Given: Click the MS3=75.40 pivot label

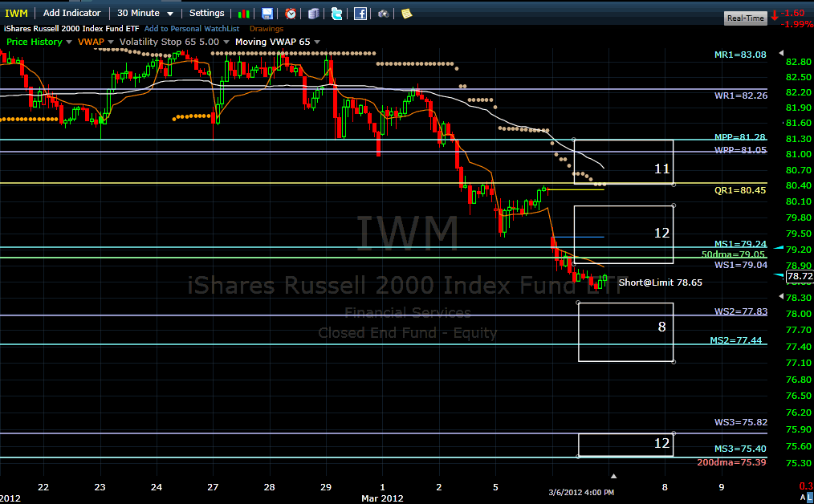Looking at the screenshot, I should (x=740, y=449).
